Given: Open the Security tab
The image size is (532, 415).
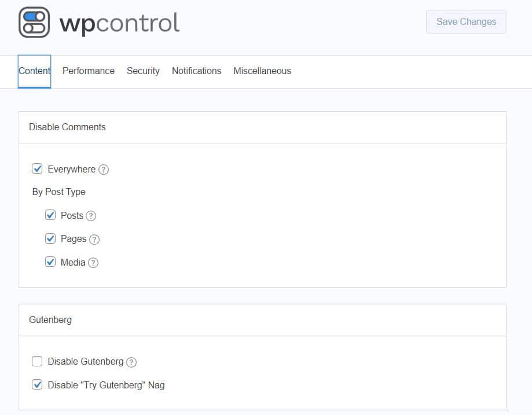Looking at the screenshot, I should coord(143,71).
